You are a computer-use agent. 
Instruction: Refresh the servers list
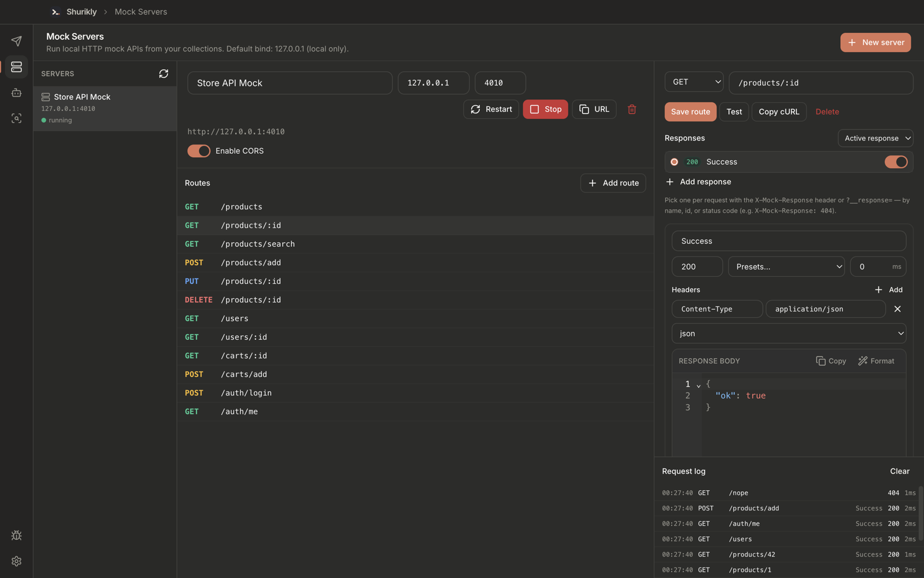(163, 73)
